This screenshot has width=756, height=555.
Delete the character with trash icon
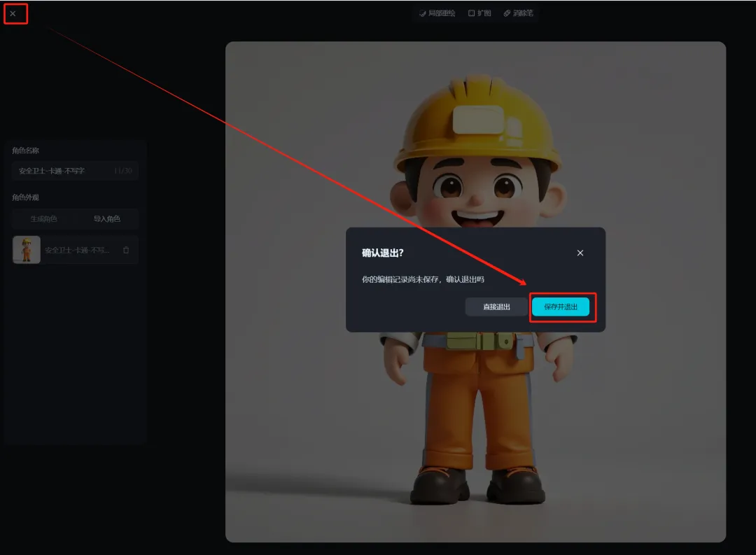[126, 250]
